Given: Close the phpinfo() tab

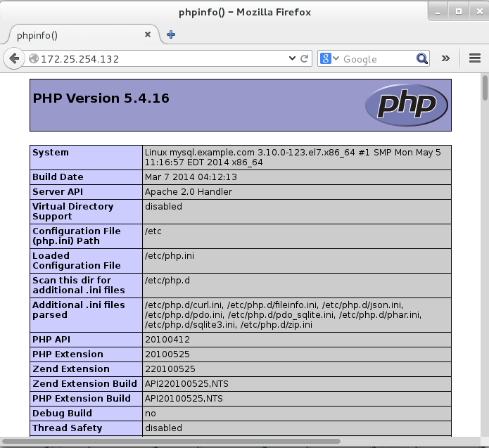Looking at the screenshot, I should pyautogui.click(x=148, y=34).
